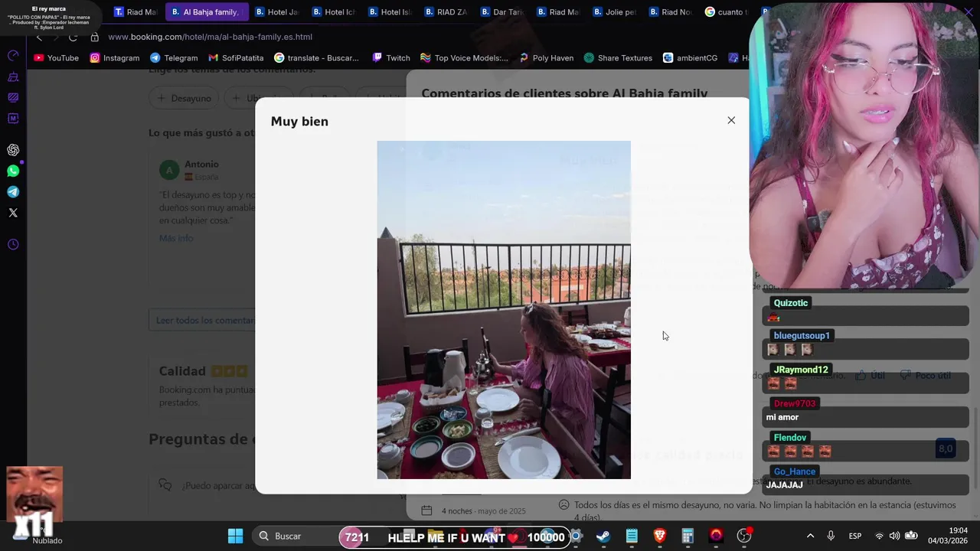Switch to the Riad Nou tab
The width and height of the screenshot is (980, 551).
pos(670,11)
